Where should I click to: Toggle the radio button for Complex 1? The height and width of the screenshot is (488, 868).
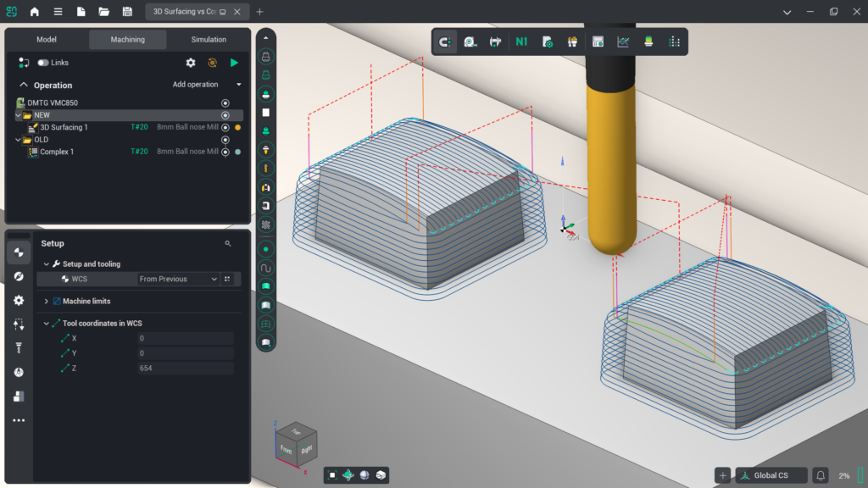point(225,152)
